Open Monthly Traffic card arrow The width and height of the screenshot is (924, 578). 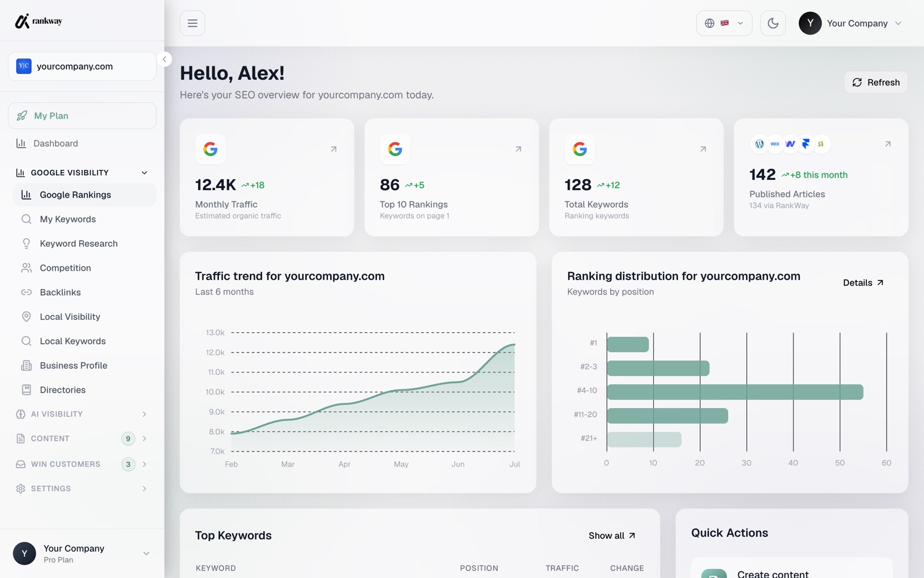pyautogui.click(x=333, y=149)
